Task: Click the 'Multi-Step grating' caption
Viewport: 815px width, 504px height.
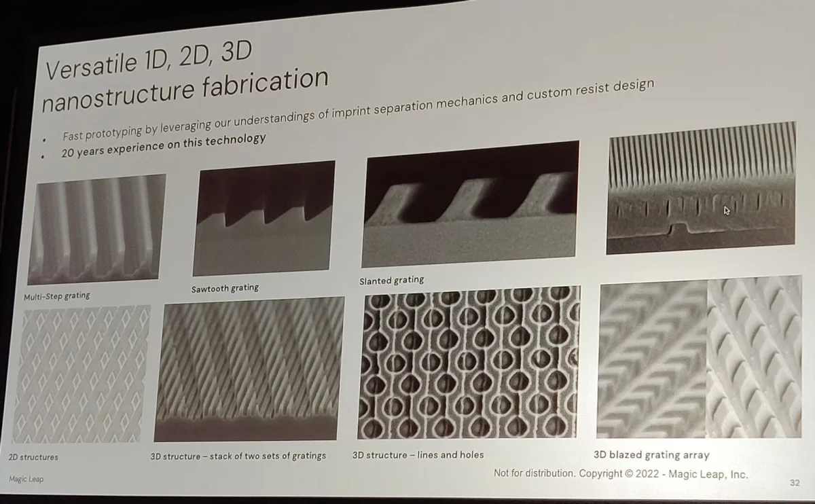Action: pos(56,296)
